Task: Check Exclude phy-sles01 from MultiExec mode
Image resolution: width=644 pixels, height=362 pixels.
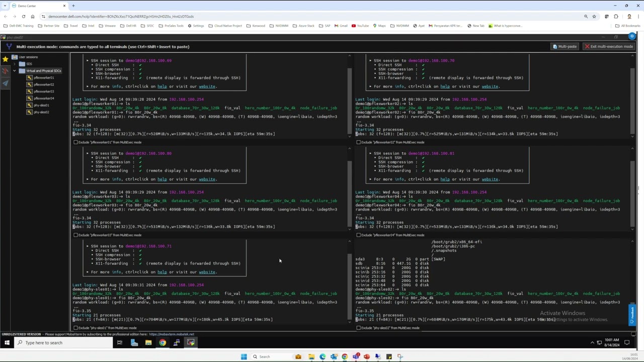Action: pos(75,328)
